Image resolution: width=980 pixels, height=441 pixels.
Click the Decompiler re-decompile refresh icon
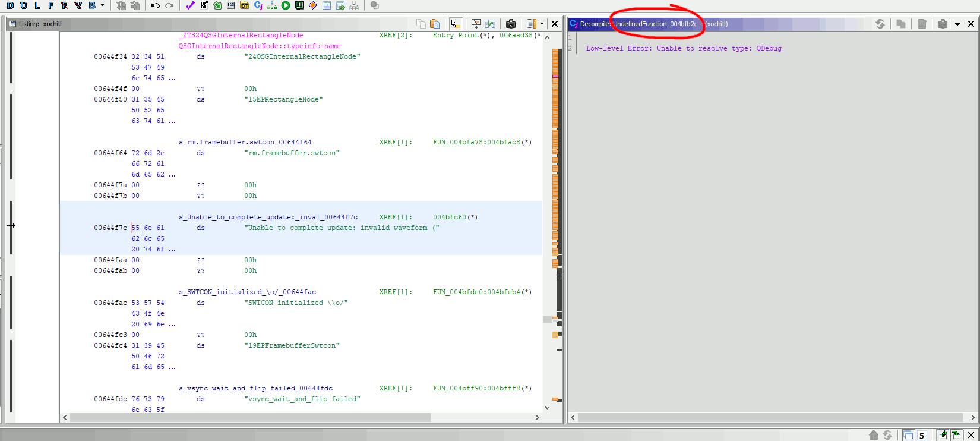coord(880,24)
